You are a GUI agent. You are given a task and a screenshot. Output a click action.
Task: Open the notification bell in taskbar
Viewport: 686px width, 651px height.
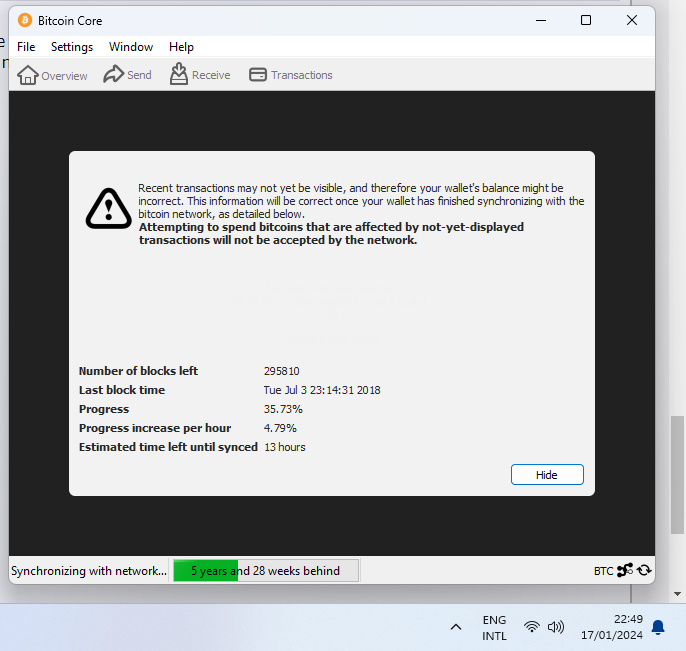pos(658,627)
